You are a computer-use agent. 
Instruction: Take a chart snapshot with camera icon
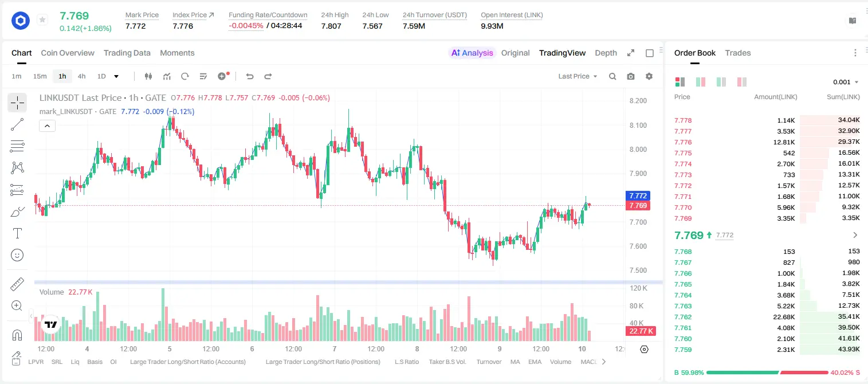pos(631,76)
